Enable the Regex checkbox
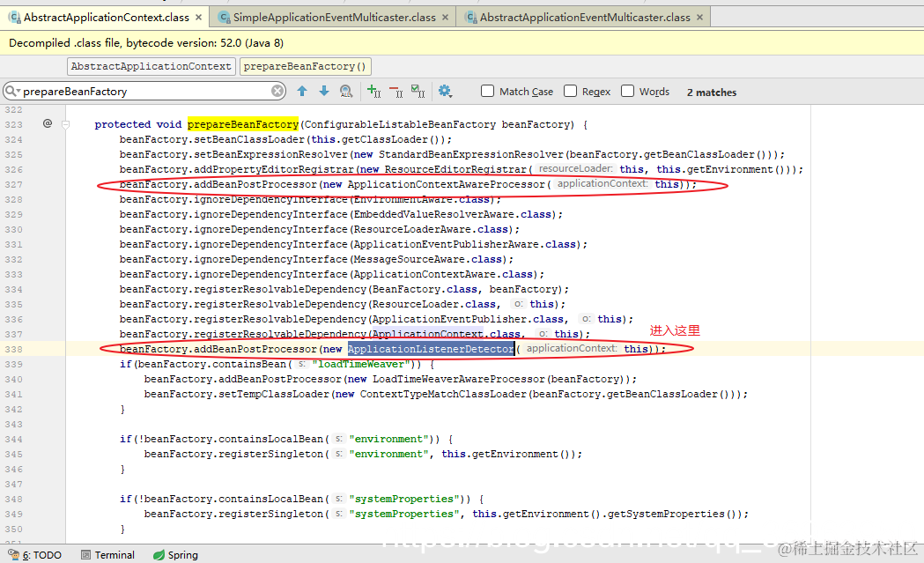 (570, 91)
